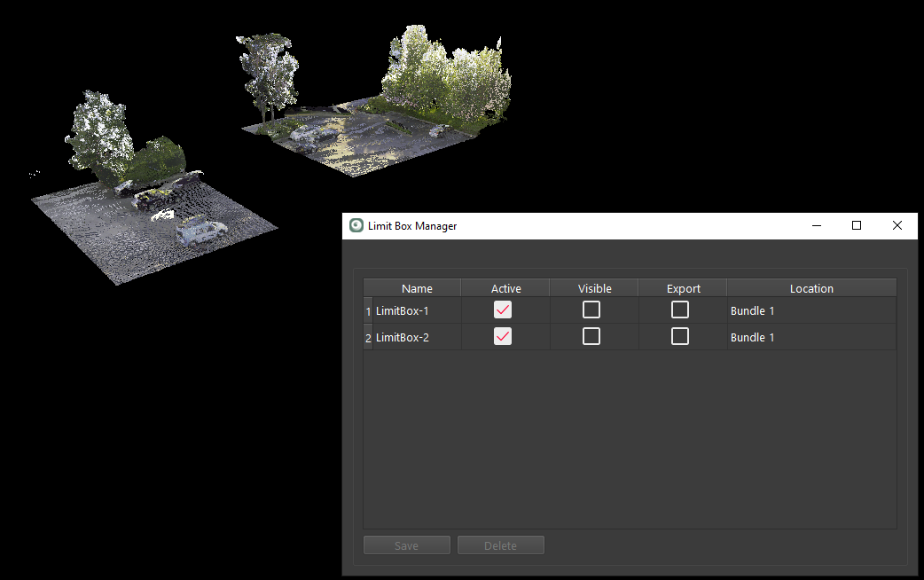Sort by the Name column header
Viewport: 924px width, 580px height.
click(x=417, y=288)
